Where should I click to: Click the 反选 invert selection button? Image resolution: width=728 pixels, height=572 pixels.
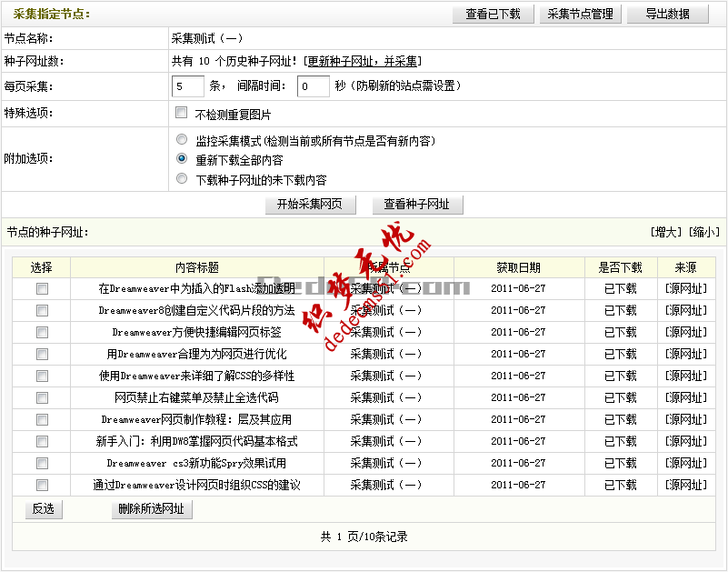(x=41, y=509)
